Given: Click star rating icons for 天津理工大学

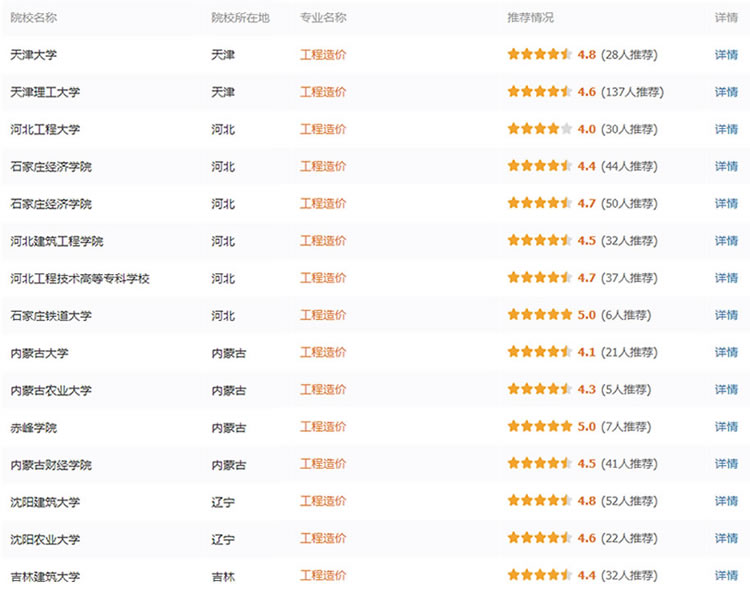Looking at the screenshot, I should coord(540,91).
